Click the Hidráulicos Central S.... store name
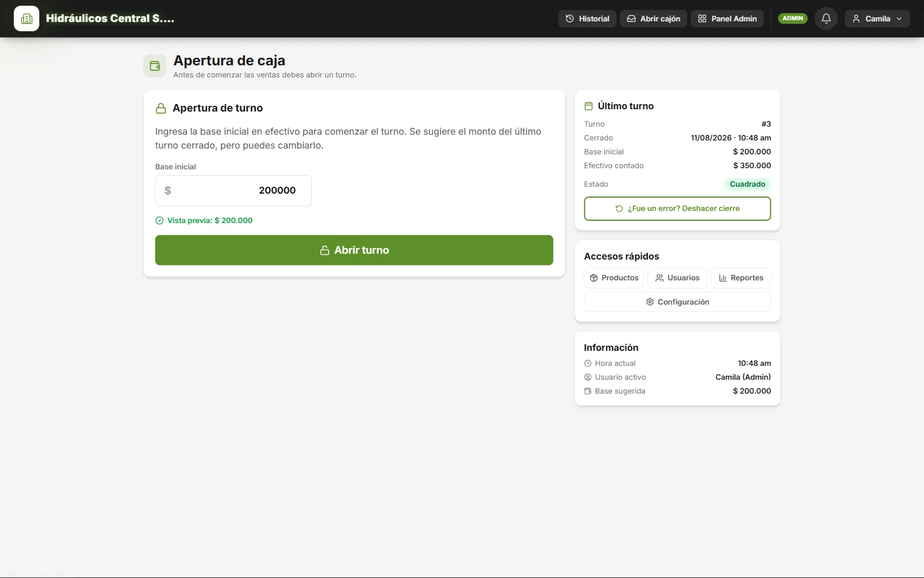The image size is (924, 578). 110,18
